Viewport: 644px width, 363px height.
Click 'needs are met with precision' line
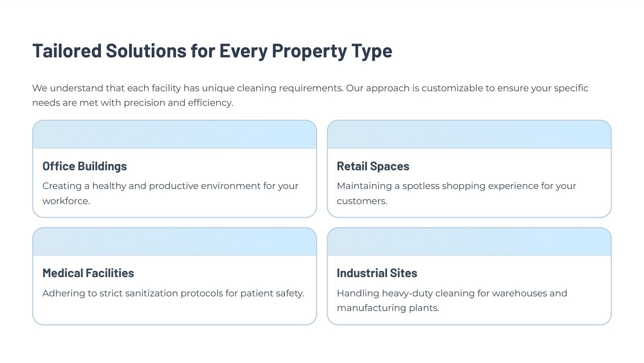click(x=133, y=103)
